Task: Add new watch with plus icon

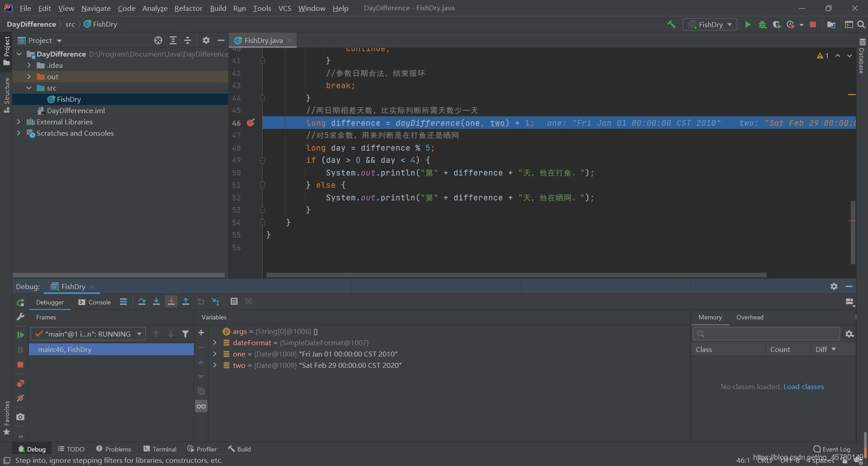Action: pyautogui.click(x=201, y=333)
